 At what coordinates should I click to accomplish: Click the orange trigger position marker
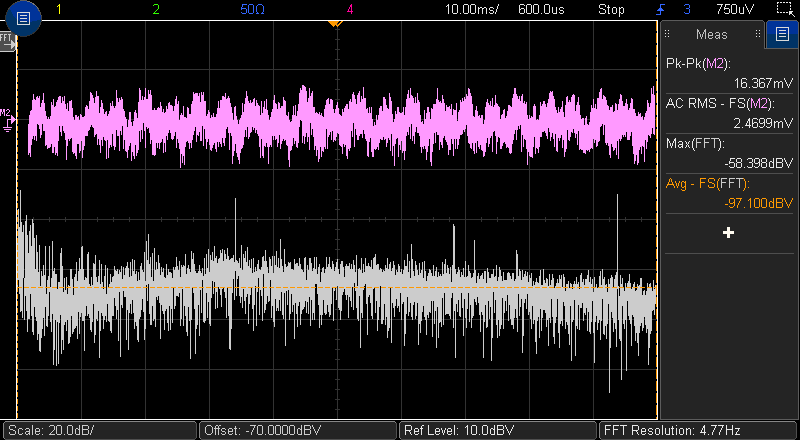[x=335, y=23]
